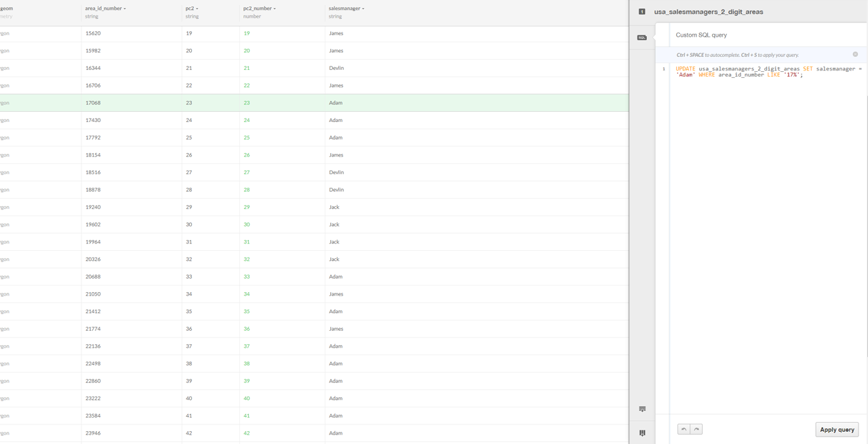Click the usa_salesmanagers_2_digit_areas layer title
868x444 pixels.
[x=709, y=12]
